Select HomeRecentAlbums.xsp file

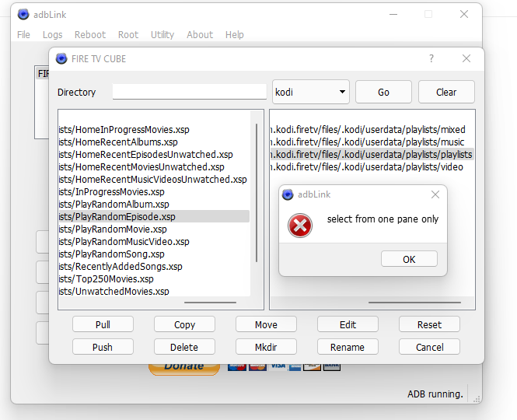point(154,142)
